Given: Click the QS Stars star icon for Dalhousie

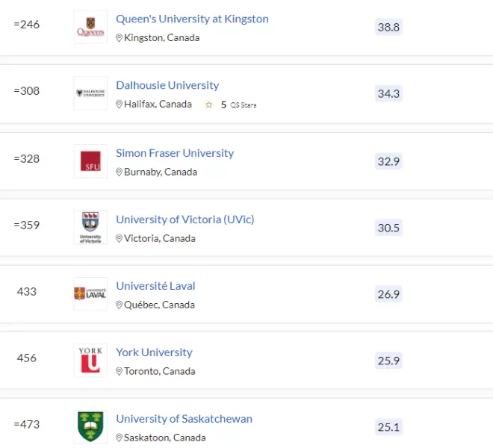Looking at the screenshot, I should tap(208, 105).
